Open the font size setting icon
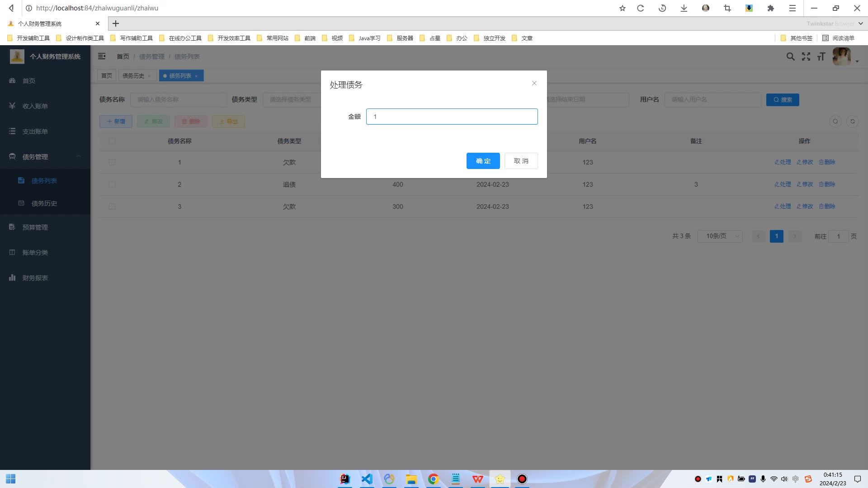Screen dimensions: 868x488 [x=821, y=56]
